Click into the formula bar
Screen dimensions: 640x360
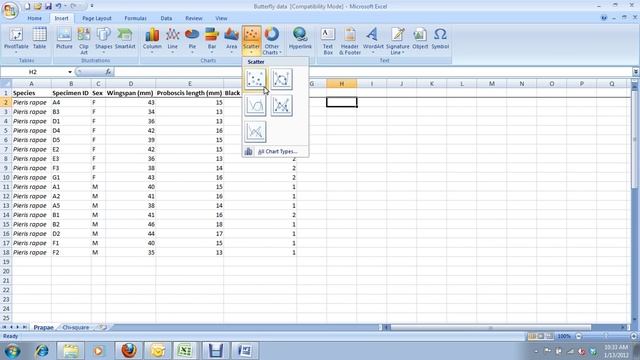tap(372, 72)
